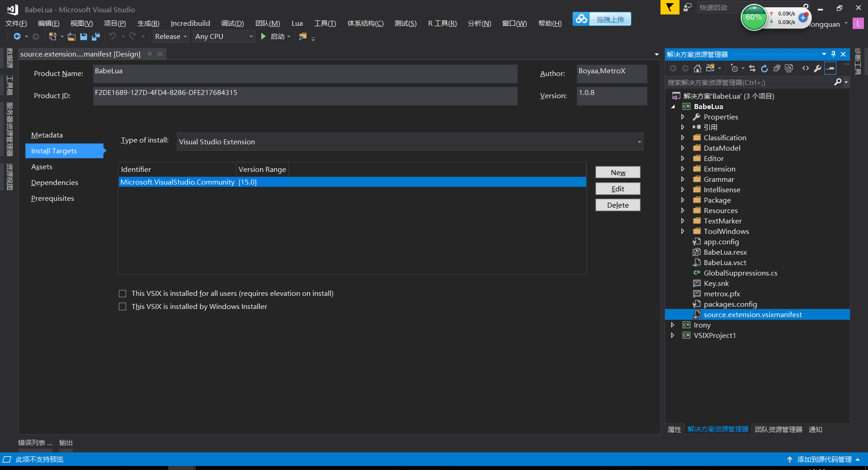Image resolution: width=868 pixels, height=470 pixels.
Task: Pin the Solution Explorer panel
Action: tap(833, 54)
